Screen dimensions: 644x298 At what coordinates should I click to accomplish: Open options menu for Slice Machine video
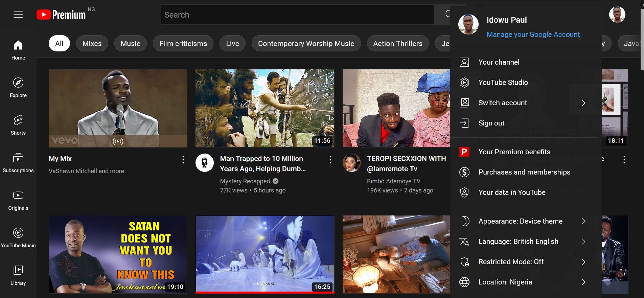[x=624, y=160]
